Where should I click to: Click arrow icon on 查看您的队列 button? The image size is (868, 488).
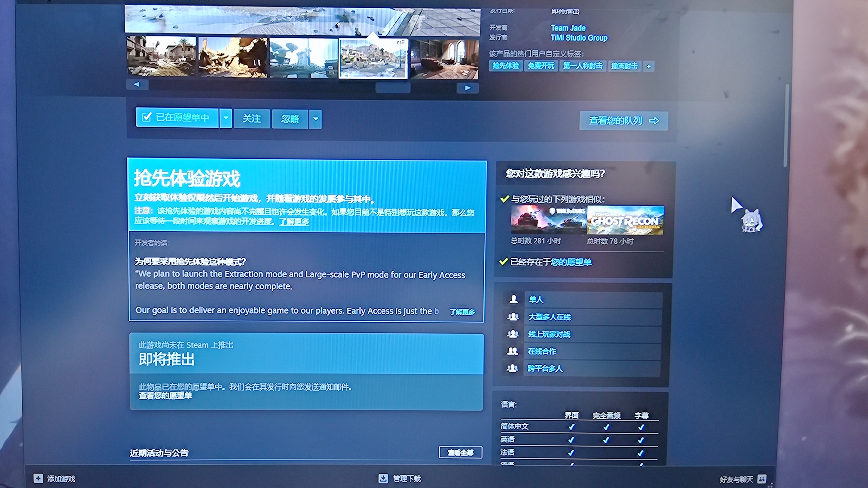tap(654, 121)
